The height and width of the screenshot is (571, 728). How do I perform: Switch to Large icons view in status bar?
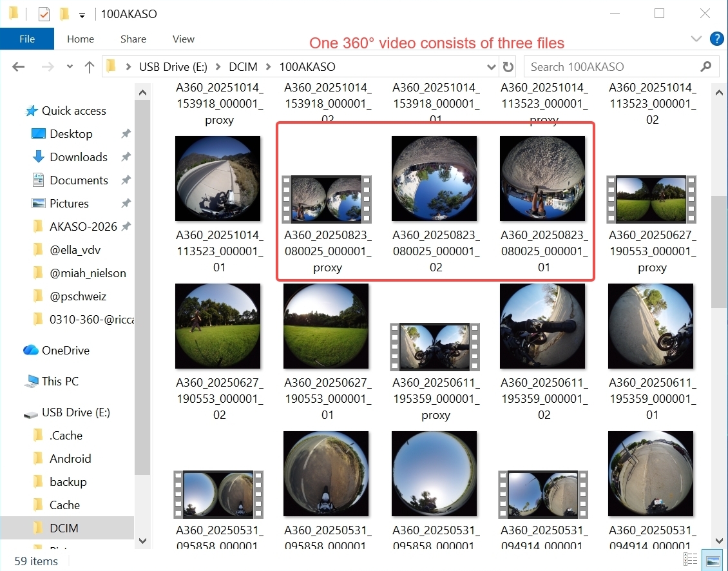click(x=713, y=560)
